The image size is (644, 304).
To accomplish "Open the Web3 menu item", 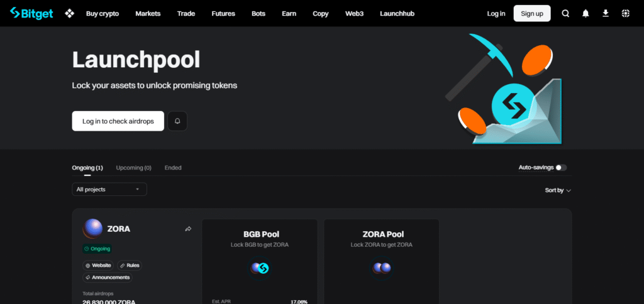I will 355,14.
